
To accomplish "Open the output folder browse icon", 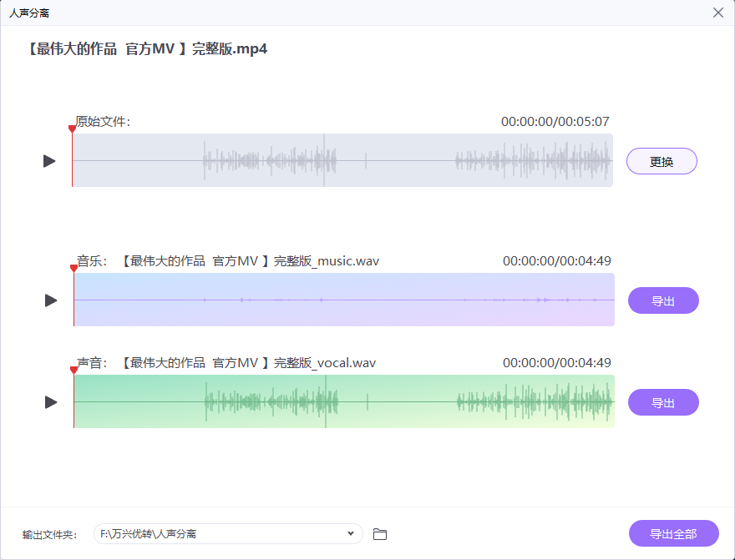I will (x=380, y=533).
